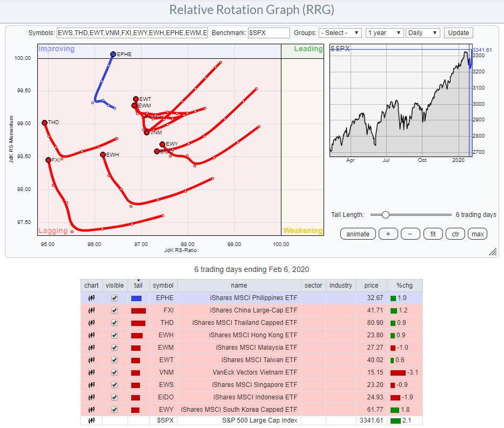Click the chart icon in the VNM row
The image size is (504, 428).
point(91,372)
